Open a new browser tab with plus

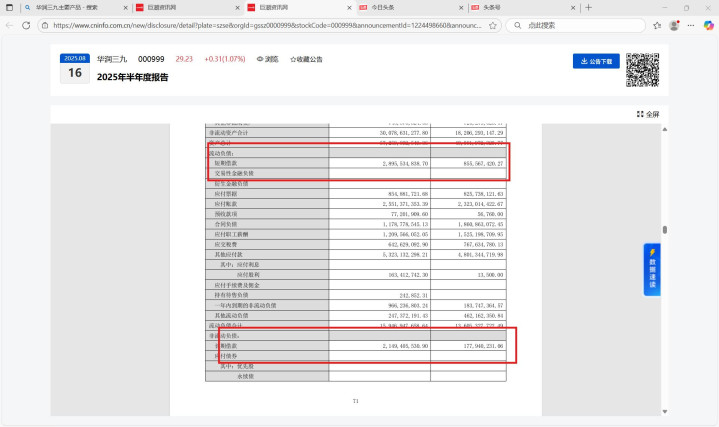click(589, 8)
